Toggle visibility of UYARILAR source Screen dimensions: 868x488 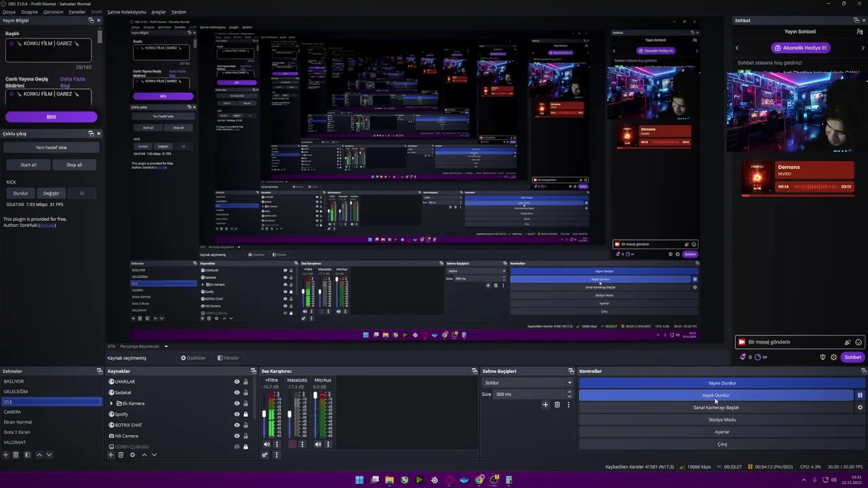coord(237,382)
